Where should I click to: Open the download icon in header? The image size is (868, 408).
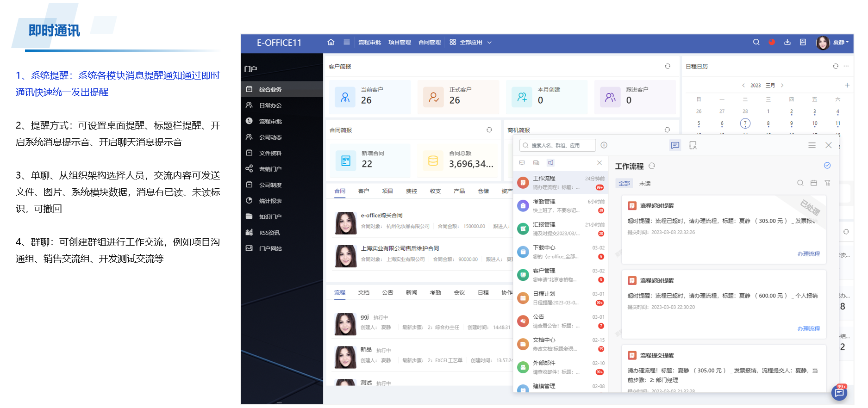coord(787,42)
